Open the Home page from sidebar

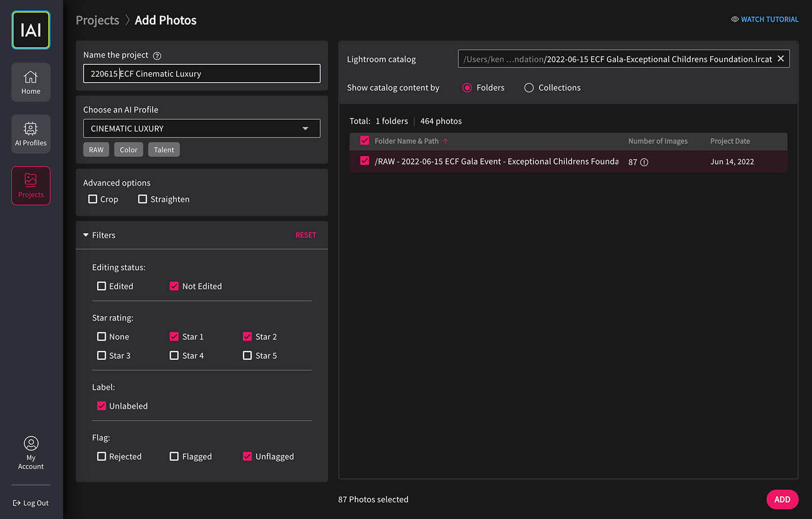[x=31, y=82]
